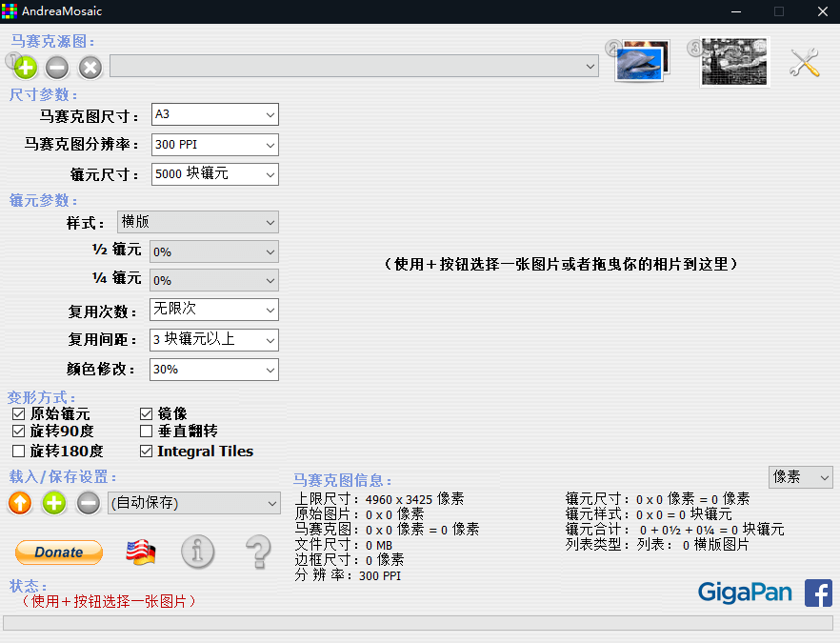Close the AndreaMosaic window
This screenshot has height=643, width=840.
tap(822, 11)
